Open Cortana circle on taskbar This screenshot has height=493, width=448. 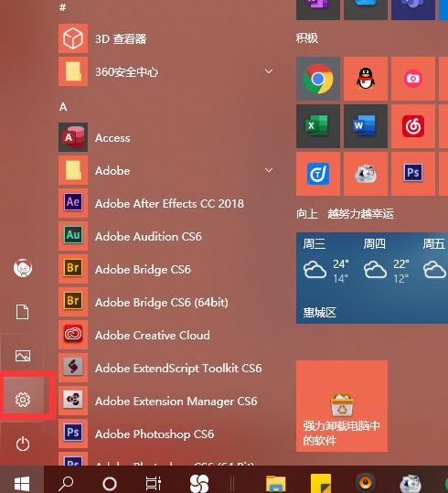(x=110, y=484)
